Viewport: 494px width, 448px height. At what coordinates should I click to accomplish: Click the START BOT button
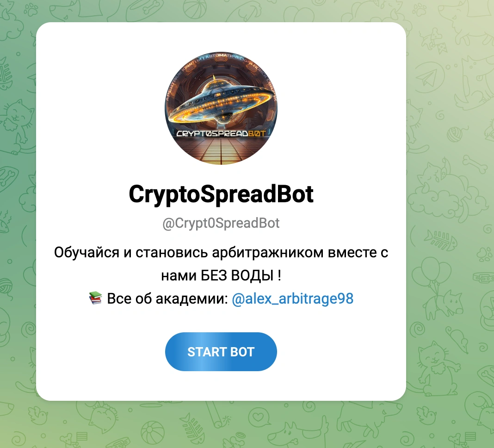(x=221, y=352)
